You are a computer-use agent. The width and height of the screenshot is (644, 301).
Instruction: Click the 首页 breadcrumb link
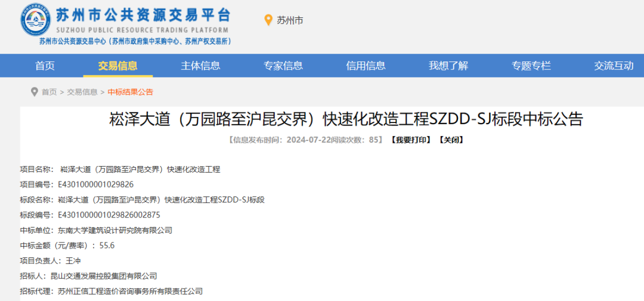coord(49,92)
